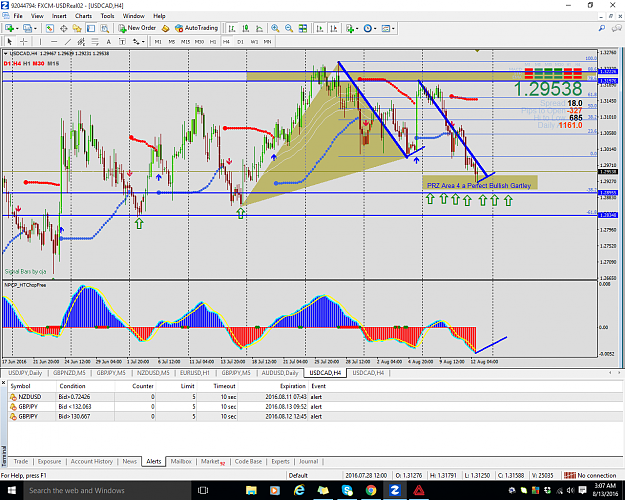Viewport: 625px width, 500px height.
Task: Select the NZDUSD alert row
Action: pos(315,397)
